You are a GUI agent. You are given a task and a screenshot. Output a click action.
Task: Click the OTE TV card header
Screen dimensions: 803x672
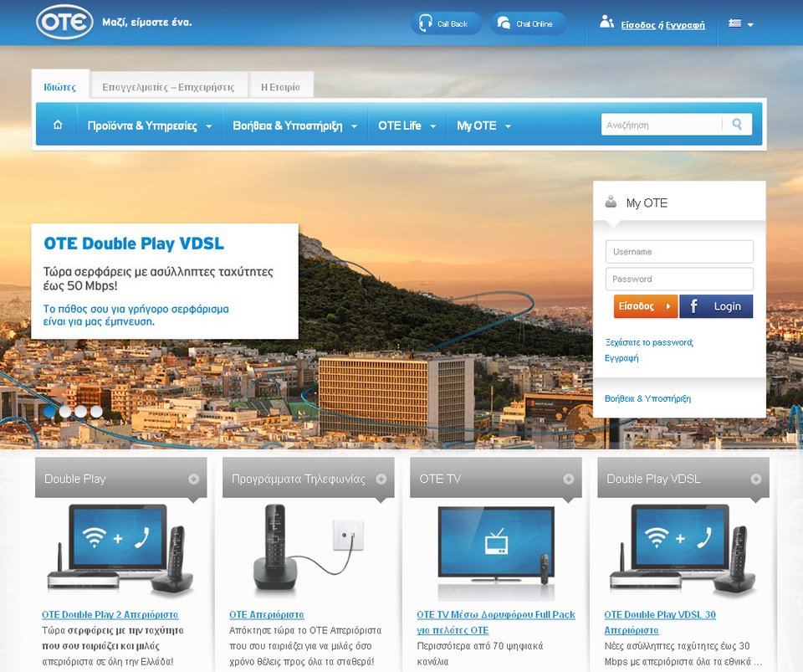[496, 478]
